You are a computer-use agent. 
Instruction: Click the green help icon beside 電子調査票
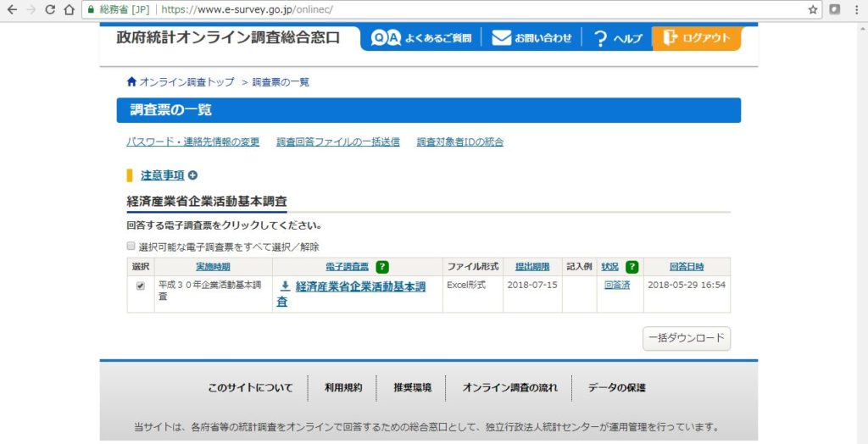(x=382, y=266)
